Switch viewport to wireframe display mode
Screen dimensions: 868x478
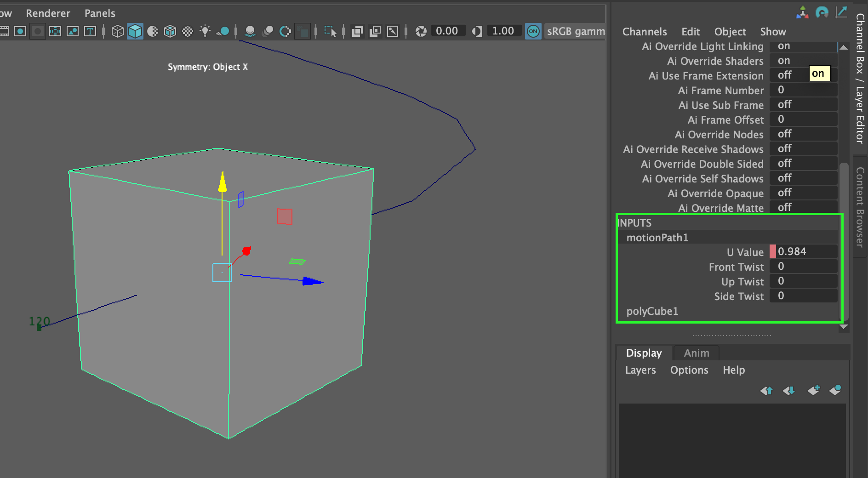click(x=118, y=32)
